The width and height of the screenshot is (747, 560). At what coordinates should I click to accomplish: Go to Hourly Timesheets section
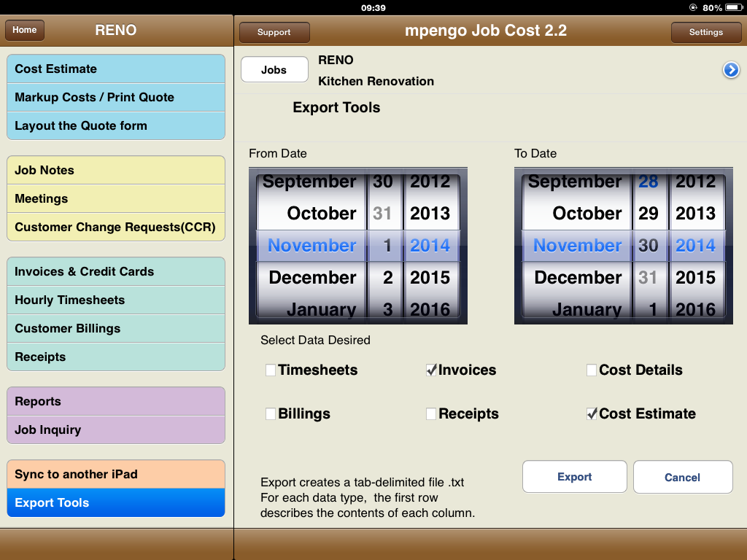[116, 300]
